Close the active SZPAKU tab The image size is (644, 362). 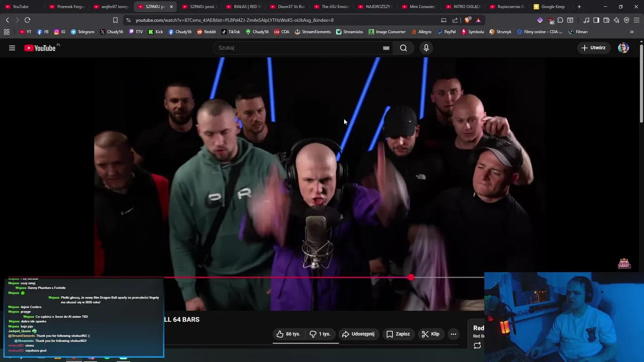pyautogui.click(x=171, y=7)
